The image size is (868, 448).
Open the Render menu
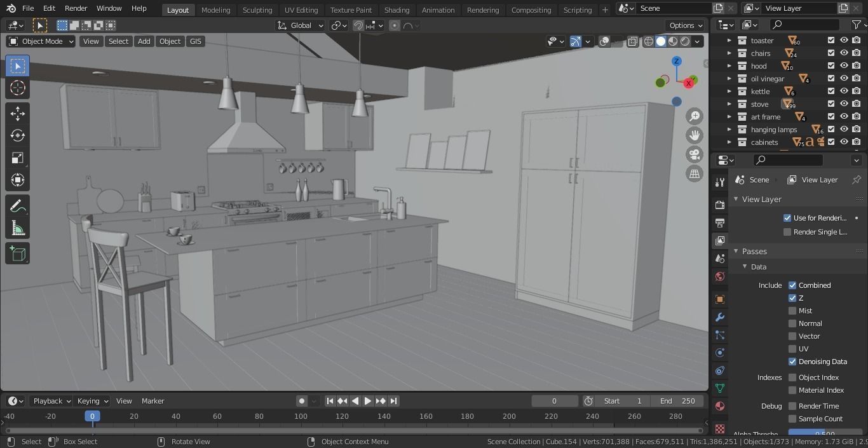coord(76,8)
